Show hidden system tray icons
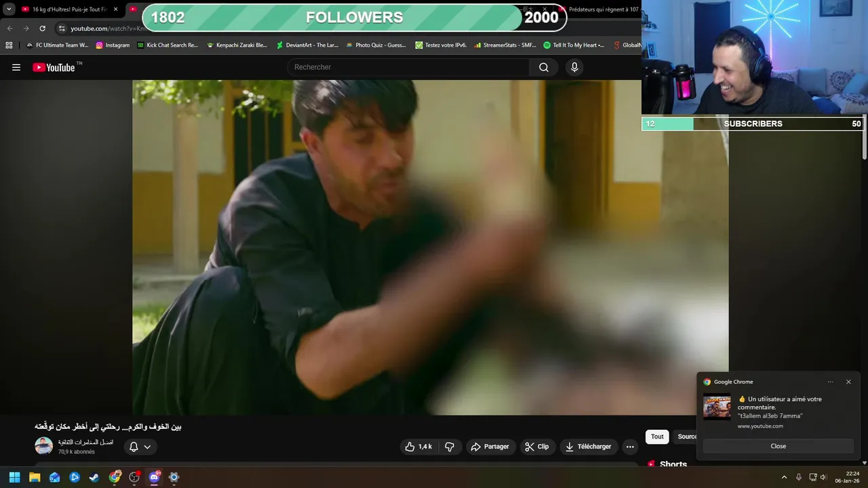868x488 pixels. (784, 477)
